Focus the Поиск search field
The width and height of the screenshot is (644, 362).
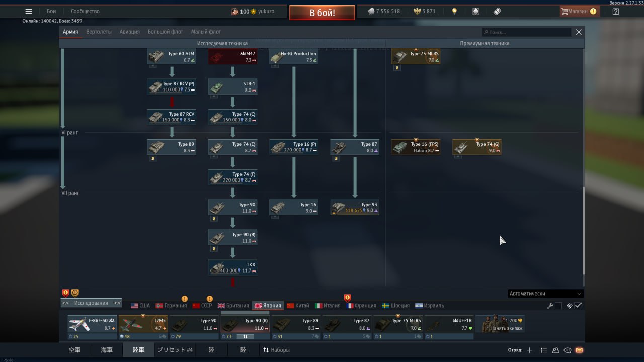(526, 32)
